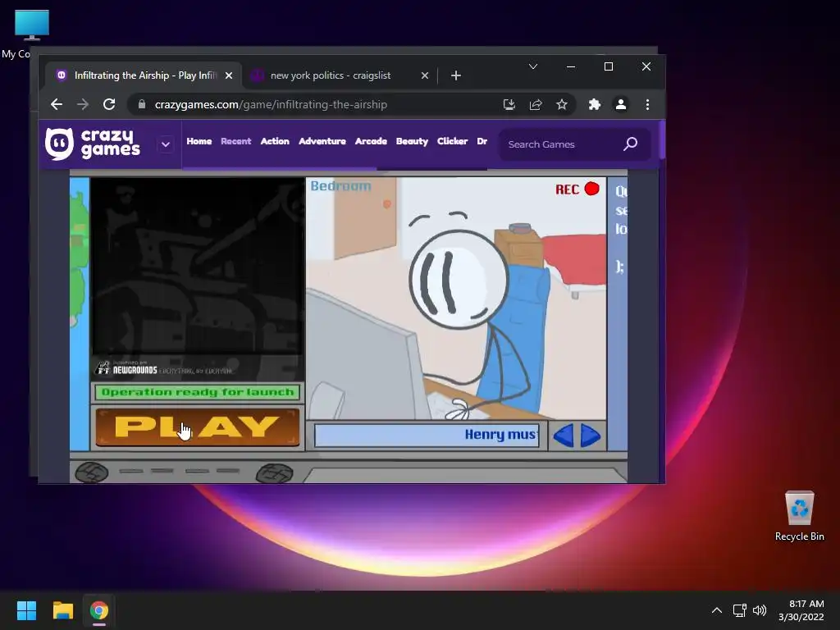Open the Clicker category
Image resolution: width=840 pixels, height=630 pixels.
[x=452, y=141]
